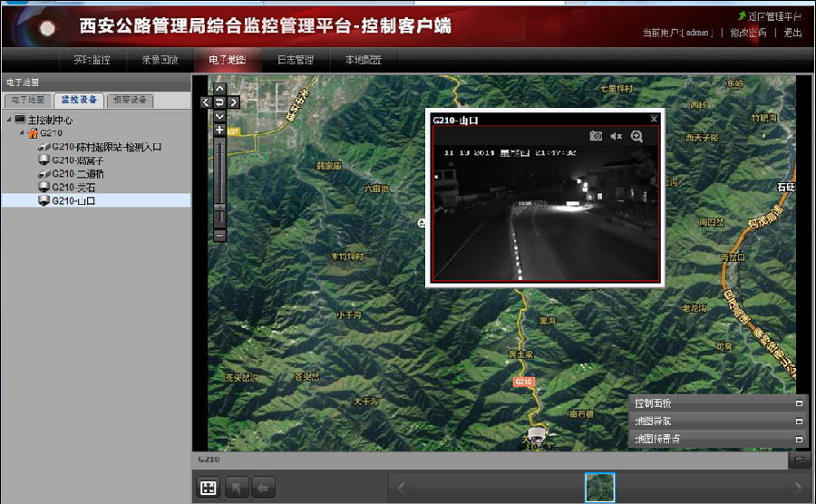Zoom in the map with plus button
Viewport: 816px width, 504px height.
pos(219,131)
